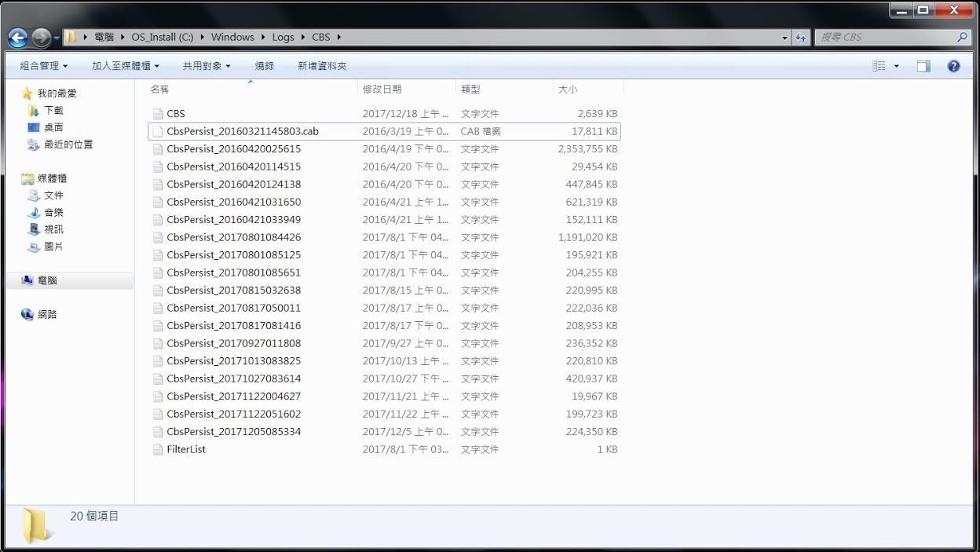Select the text file icon next to FilterList
The image size is (980, 552).
pyautogui.click(x=157, y=449)
